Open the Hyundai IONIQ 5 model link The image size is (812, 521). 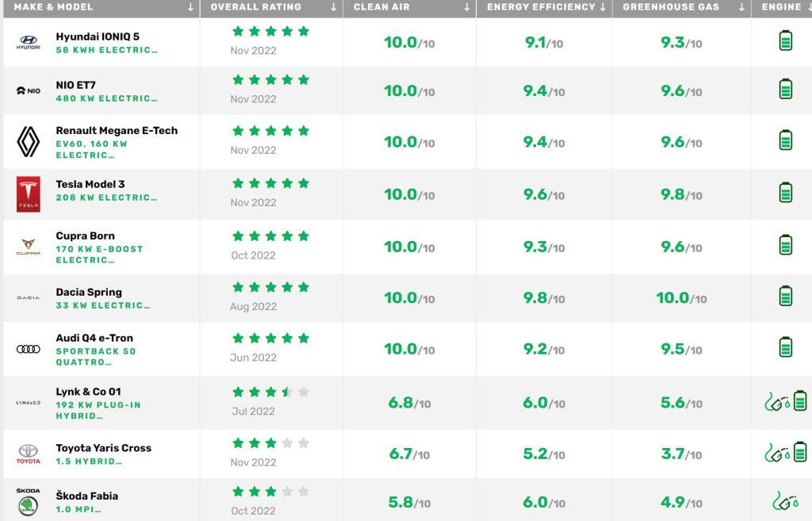(98, 36)
